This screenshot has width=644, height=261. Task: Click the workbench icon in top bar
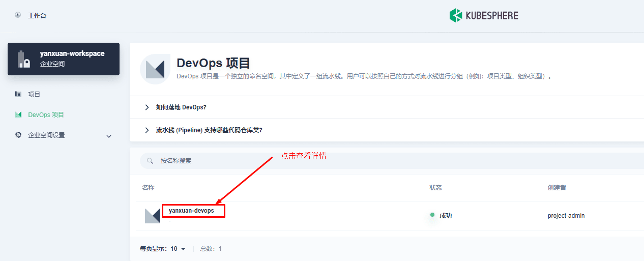(x=18, y=15)
